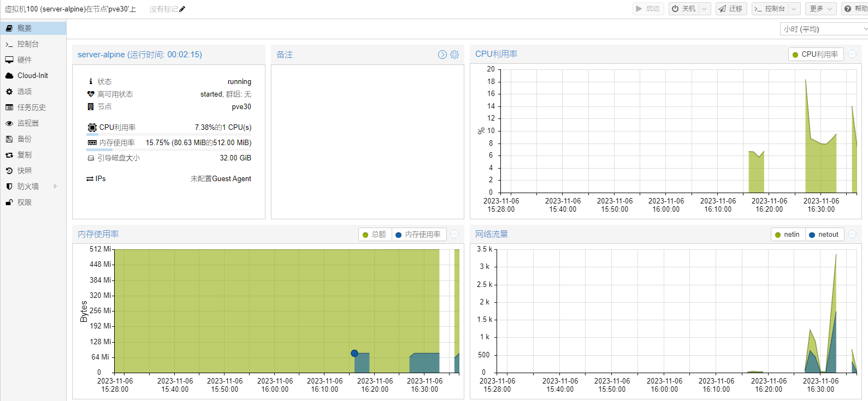Open the 硬件 hardware tab
This screenshot has width=868, height=401.
pos(33,59)
